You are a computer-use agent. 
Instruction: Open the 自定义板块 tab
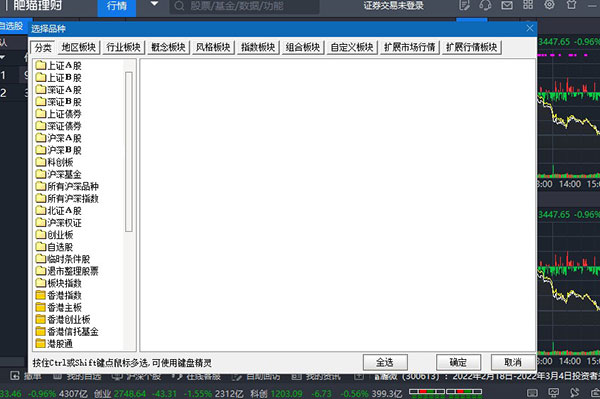[352, 47]
